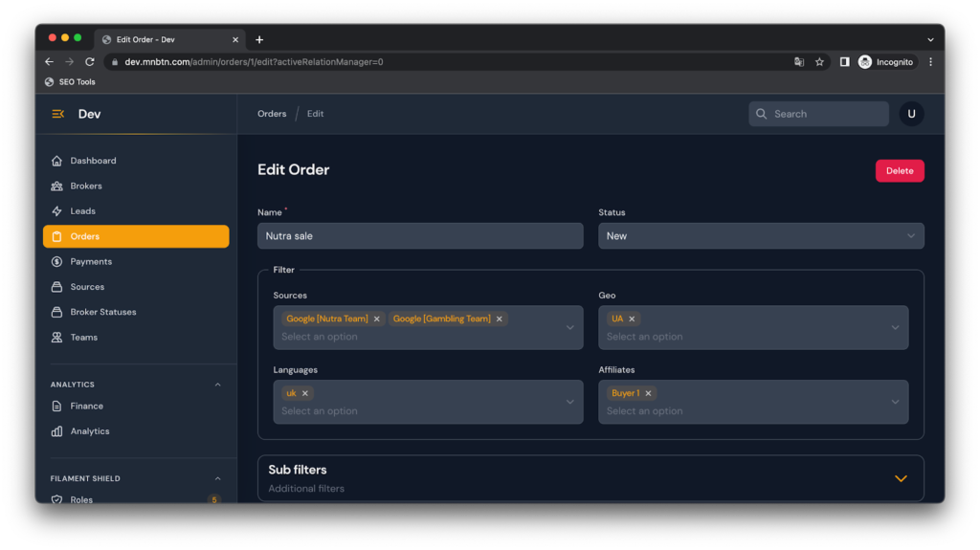Go to Brokers page in sidebar
This screenshot has height=550, width=980.
pyautogui.click(x=86, y=186)
